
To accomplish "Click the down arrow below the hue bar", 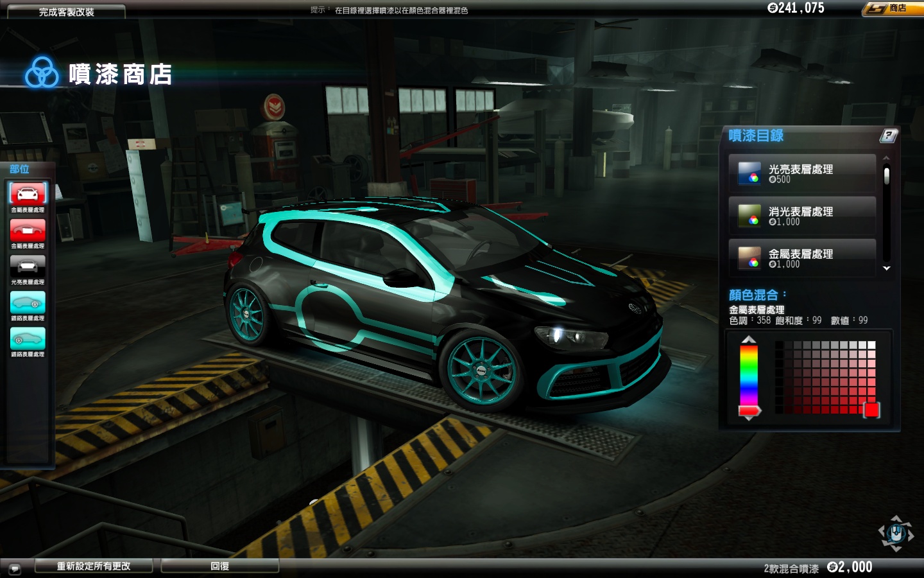I will tap(749, 418).
